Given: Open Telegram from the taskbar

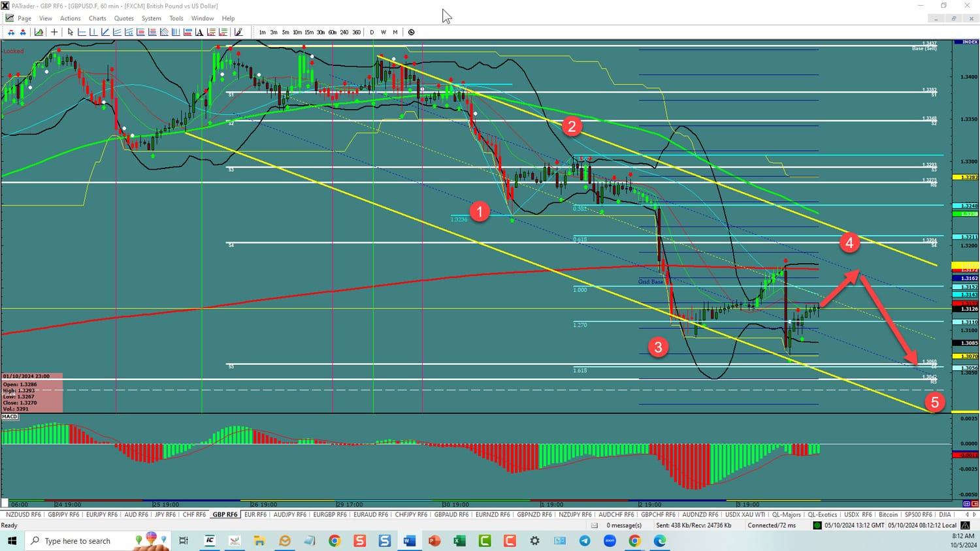Looking at the screenshot, I should (x=585, y=541).
